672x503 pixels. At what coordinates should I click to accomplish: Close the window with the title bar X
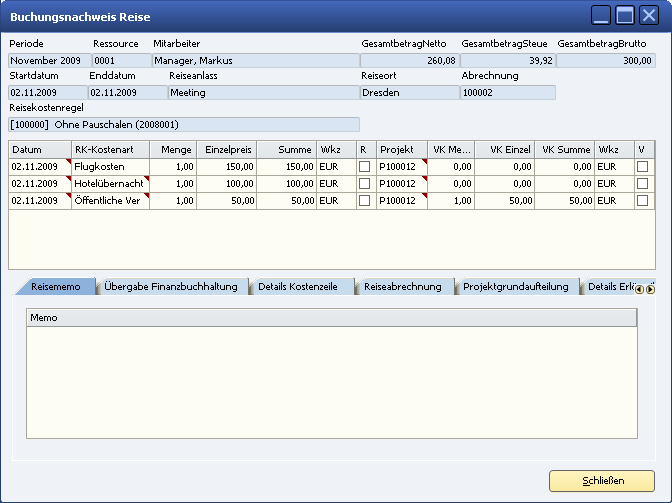[x=649, y=15]
